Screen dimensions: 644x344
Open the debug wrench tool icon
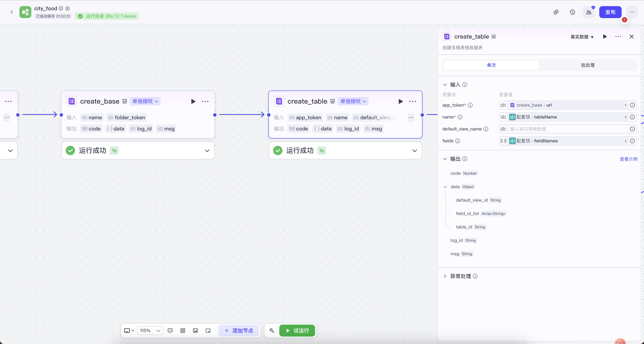point(272,331)
